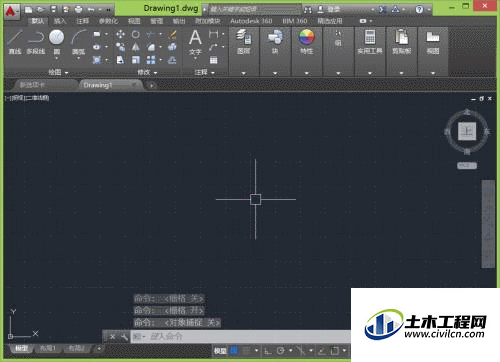Toggle polar tracking in the status bar
Viewport: 500px width, 362px height.
(x=281, y=350)
